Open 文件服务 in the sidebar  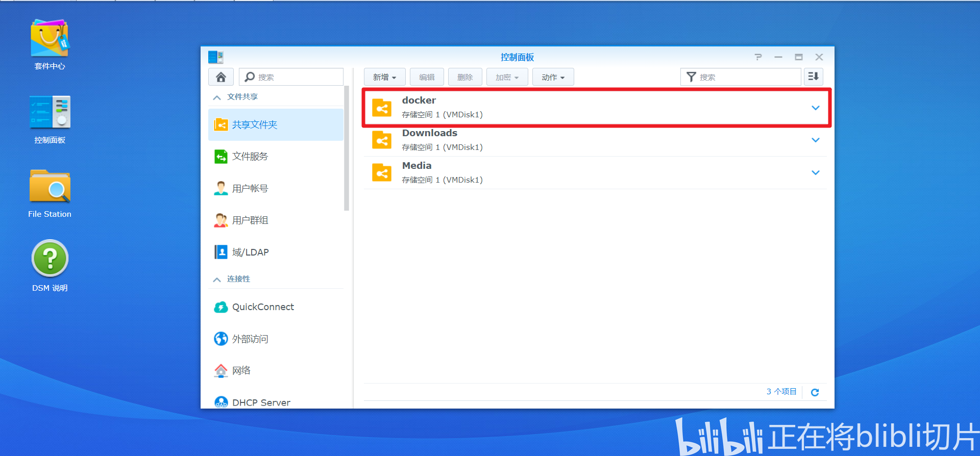pos(276,157)
